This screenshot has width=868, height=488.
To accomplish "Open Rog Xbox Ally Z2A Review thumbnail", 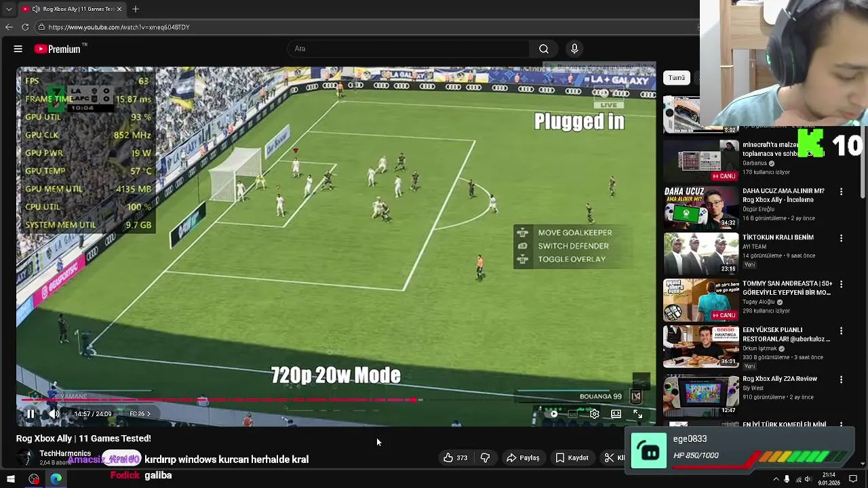I will coord(701,394).
